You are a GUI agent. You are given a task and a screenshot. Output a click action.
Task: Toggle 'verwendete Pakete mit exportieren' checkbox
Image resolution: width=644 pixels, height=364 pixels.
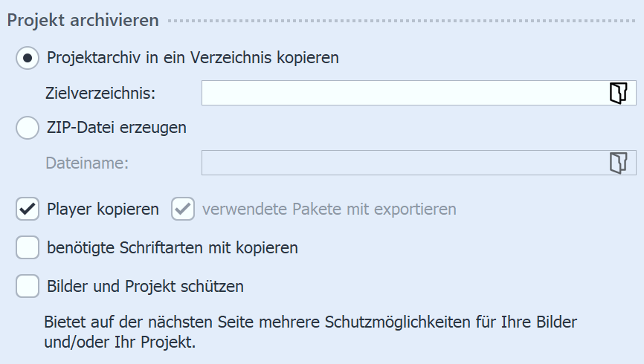(x=183, y=209)
